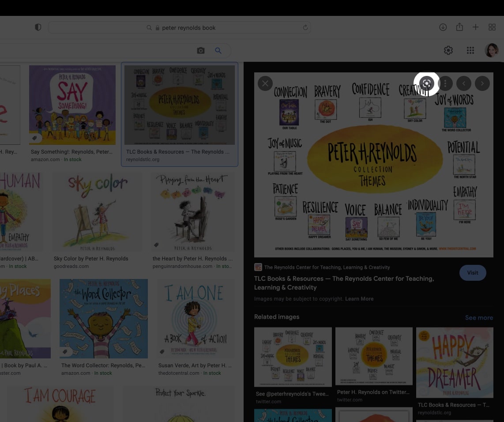Open the See more related images link
The height and width of the screenshot is (422, 504).
[x=479, y=318]
